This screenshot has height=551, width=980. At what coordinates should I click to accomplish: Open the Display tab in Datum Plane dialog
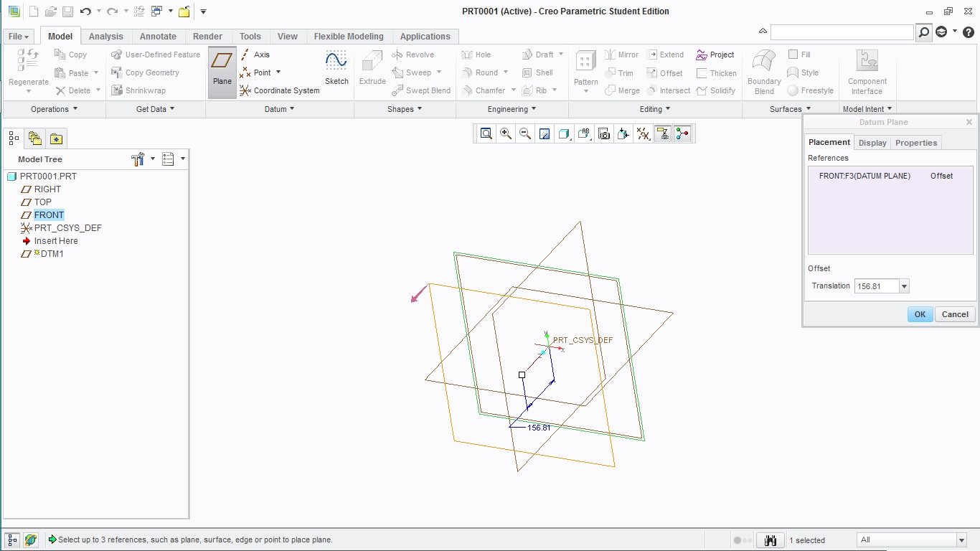click(x=872, y=143)
